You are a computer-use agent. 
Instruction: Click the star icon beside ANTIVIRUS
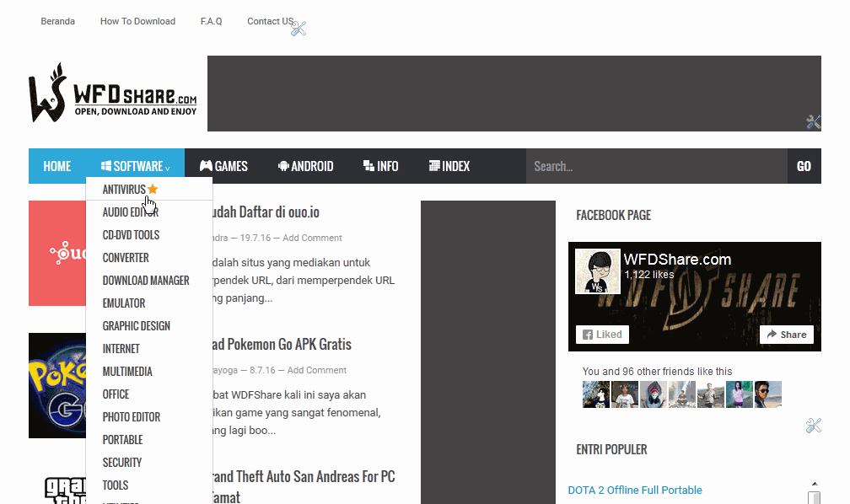pos(153,189)
